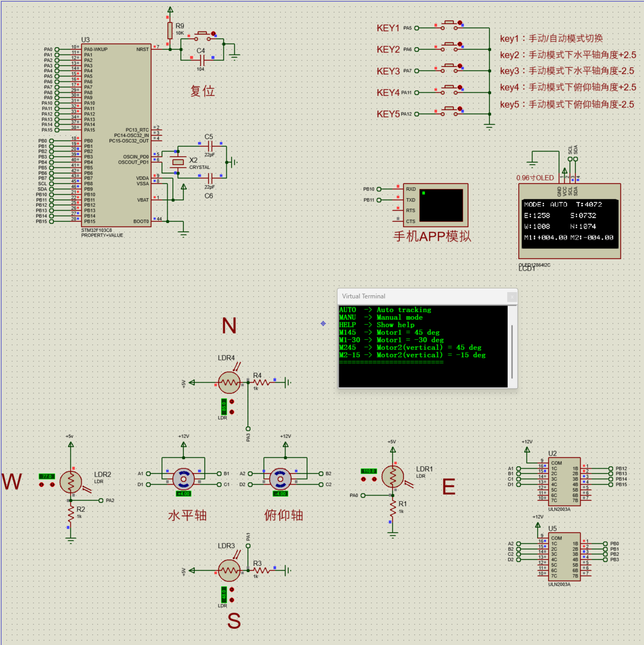
Task: Click the large S direction label
Action: 234,621
